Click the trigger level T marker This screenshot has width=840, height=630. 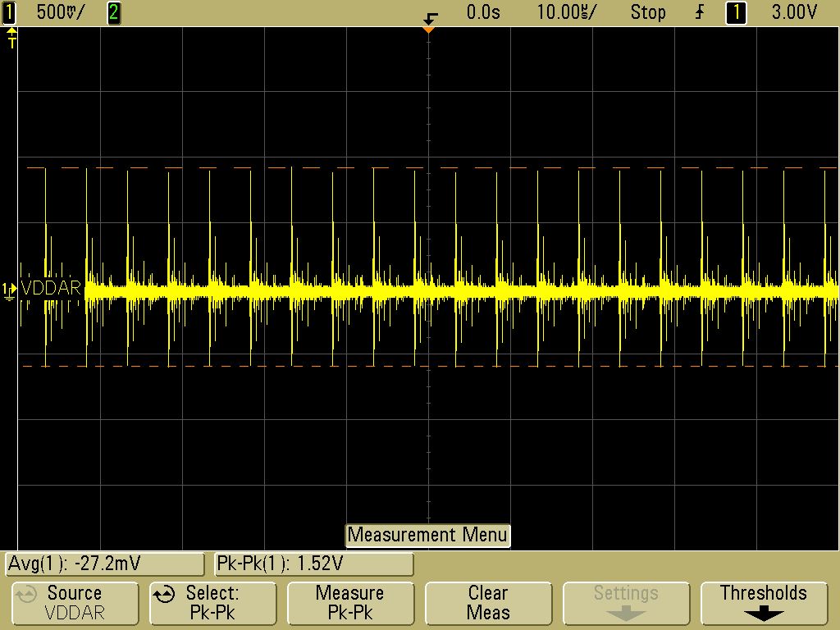[11, 39]
